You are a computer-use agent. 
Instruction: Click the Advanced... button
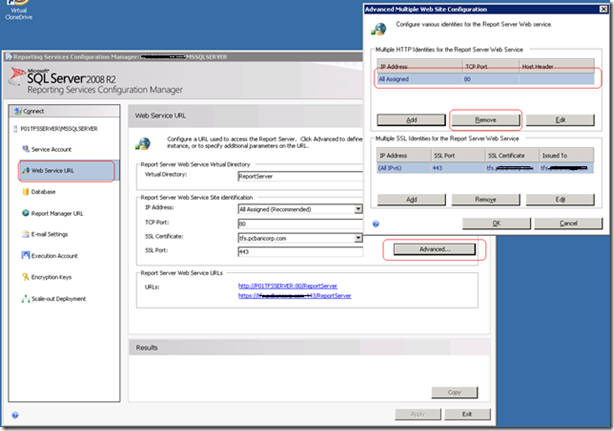click(x=434, y=249)
